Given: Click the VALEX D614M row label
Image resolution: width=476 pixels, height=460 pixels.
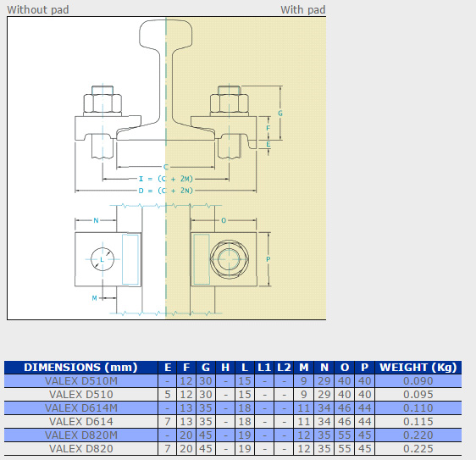Looking at the screenshot, I should [81, 408].
